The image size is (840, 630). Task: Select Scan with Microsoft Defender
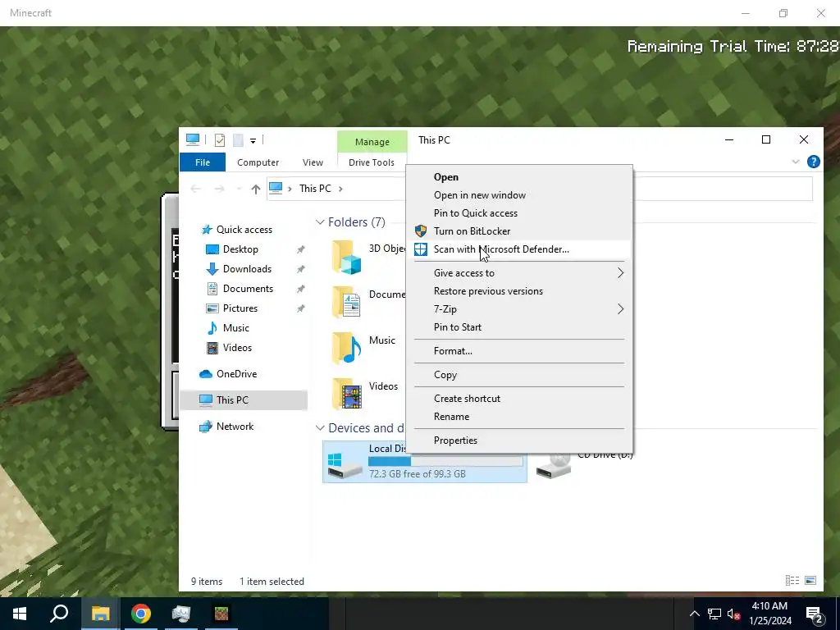click(501, 249)
